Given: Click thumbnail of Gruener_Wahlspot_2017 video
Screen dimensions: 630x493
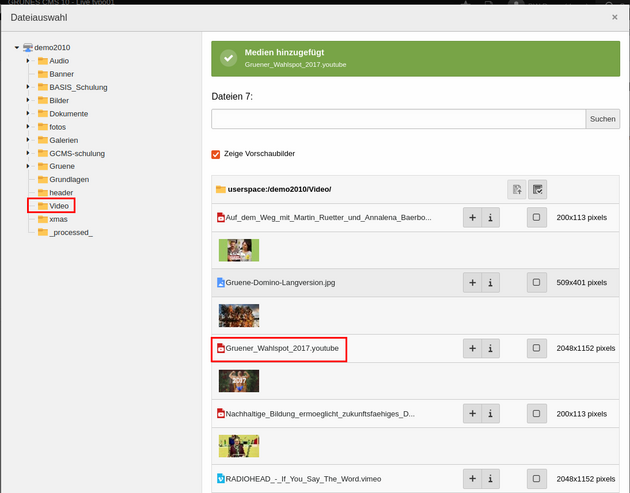Looking at the screenshot, I should (239, 381).
